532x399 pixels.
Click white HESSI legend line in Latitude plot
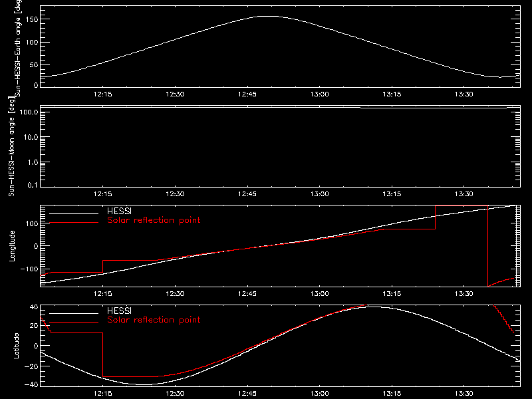point(74,313)
